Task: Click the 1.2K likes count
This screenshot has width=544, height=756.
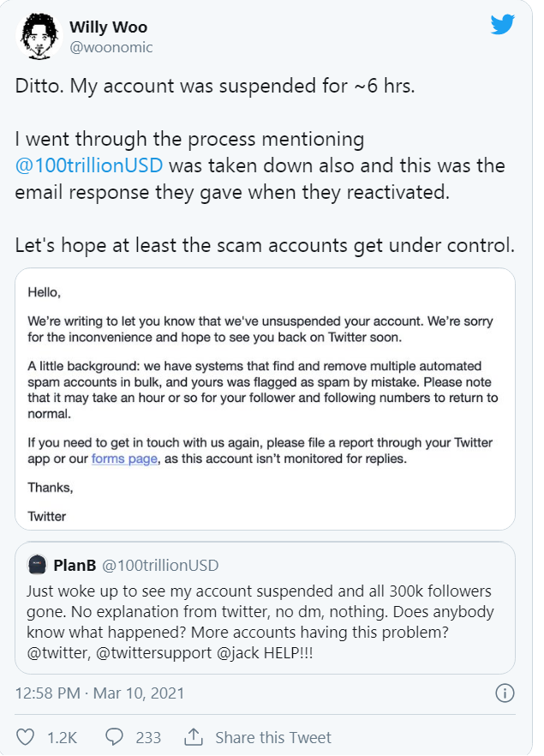Action: tap(63, 737)
